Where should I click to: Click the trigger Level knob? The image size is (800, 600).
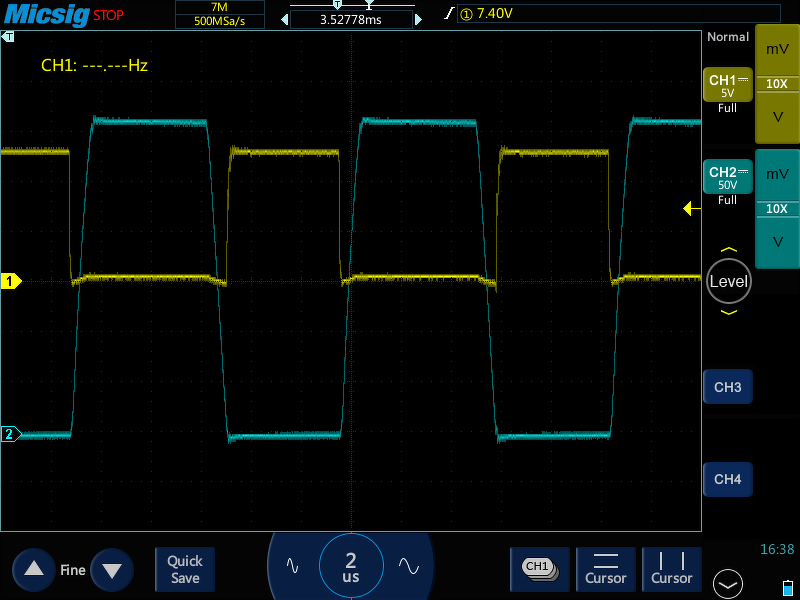(x=729, y=281)
